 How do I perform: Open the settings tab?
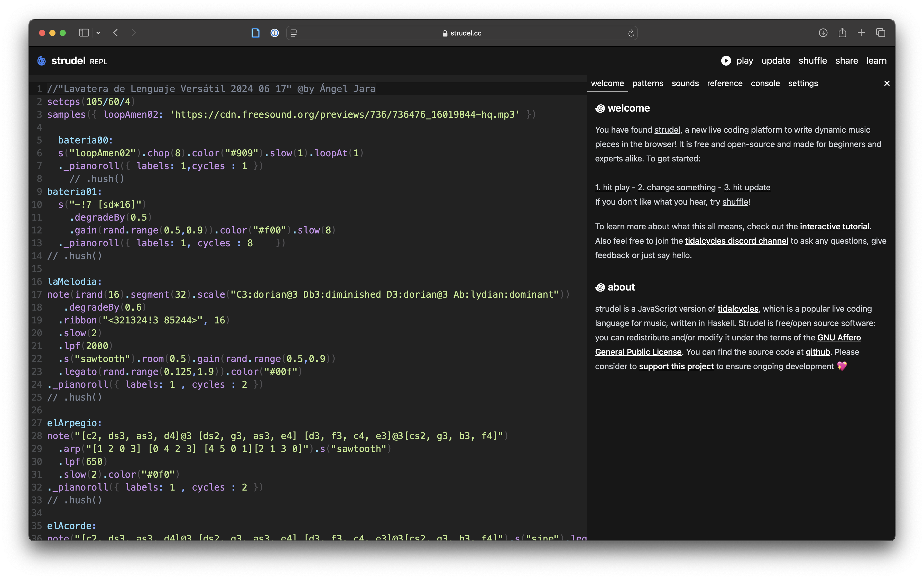(x=803, y=83)
